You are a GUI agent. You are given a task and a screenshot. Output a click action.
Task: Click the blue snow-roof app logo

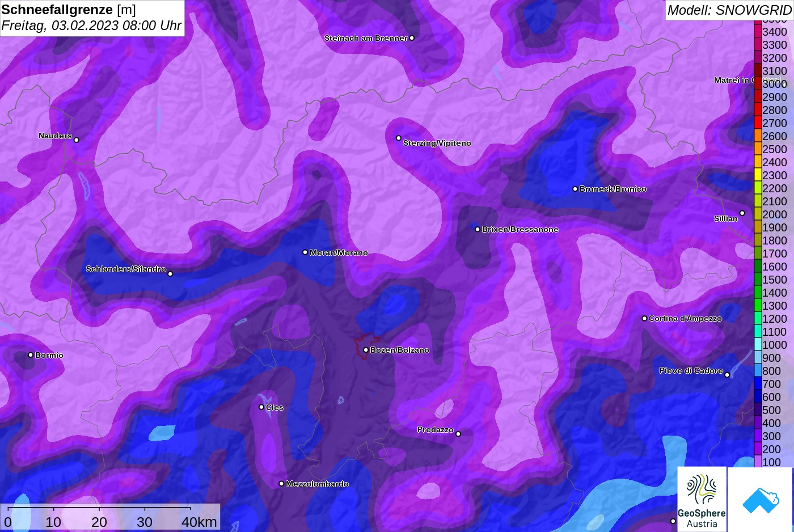click(x=761, y=500)
